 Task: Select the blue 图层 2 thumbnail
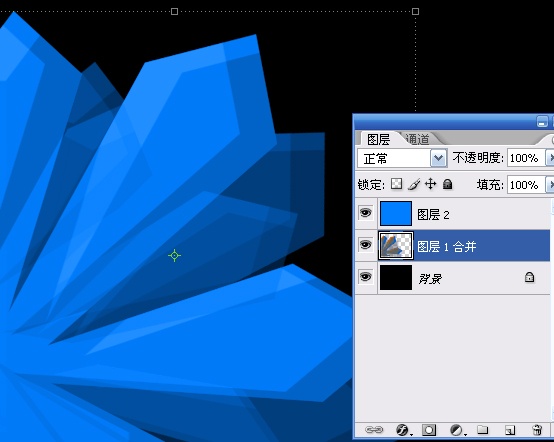(x=396, y=213)
